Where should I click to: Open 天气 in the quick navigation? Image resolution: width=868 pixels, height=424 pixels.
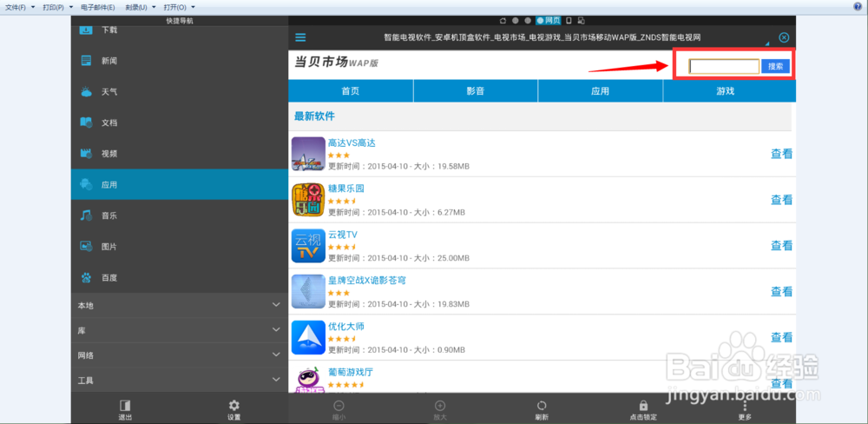click(180, 92)
